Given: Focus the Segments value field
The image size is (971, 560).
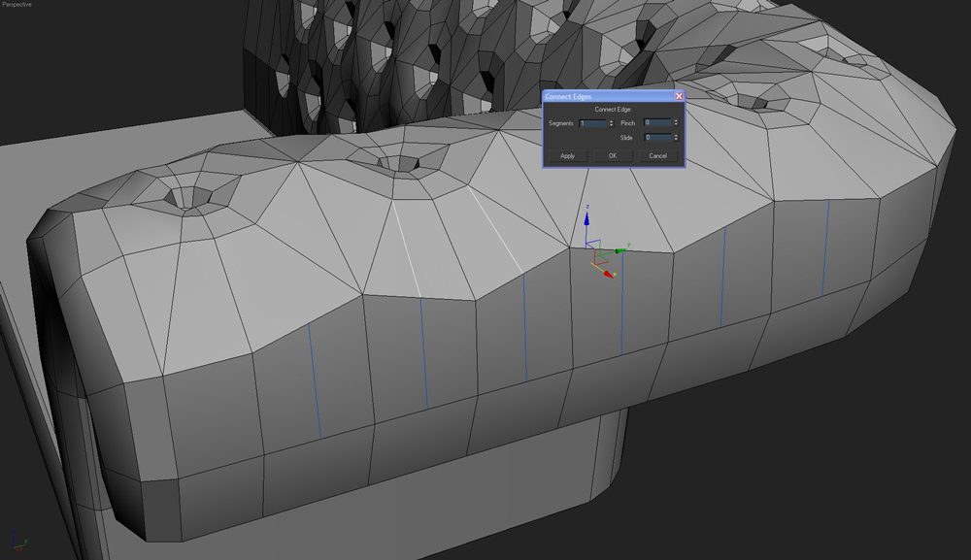Looking at the screenshot, I should point(591,123).
